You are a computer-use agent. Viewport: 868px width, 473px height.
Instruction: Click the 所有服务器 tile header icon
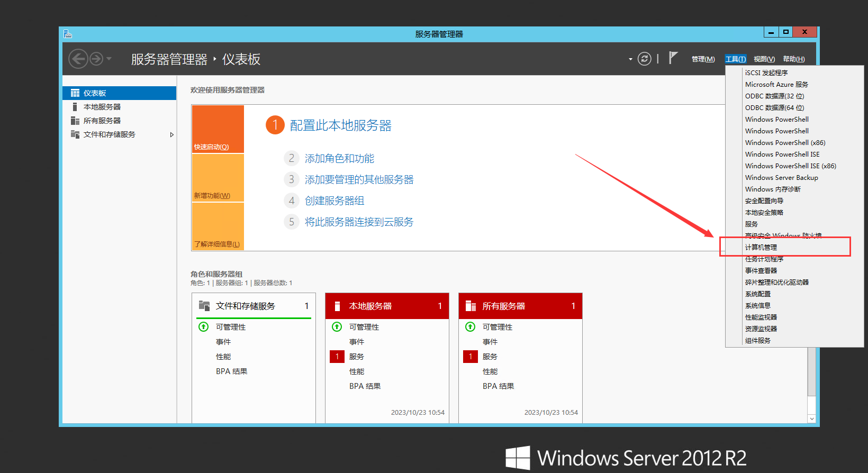(x=471, y=306)
